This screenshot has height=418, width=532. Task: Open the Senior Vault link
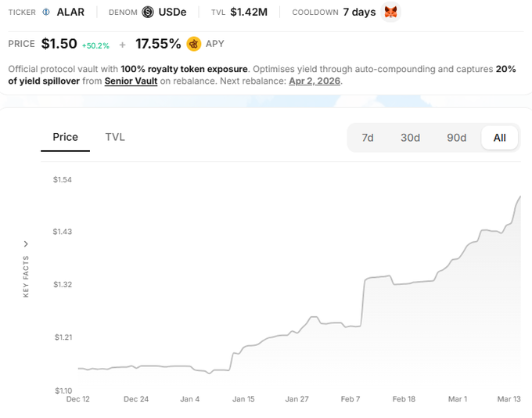(131, 81)
